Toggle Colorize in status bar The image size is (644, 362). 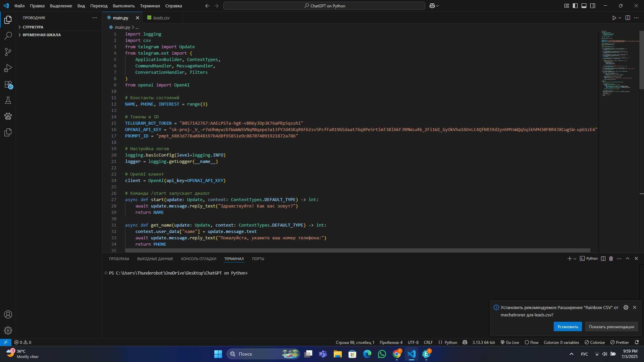(595, 342)
